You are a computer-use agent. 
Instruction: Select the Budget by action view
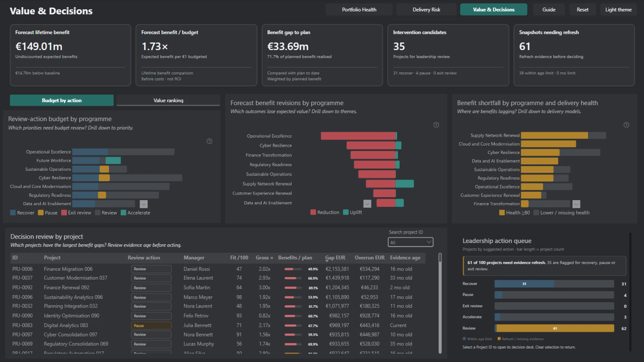click(62, 100)
